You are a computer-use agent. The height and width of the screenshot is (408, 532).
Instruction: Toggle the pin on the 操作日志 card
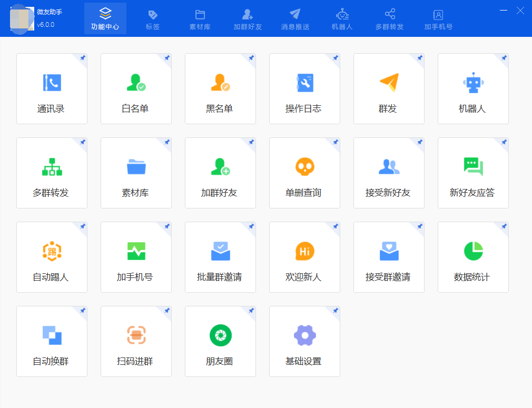coord(336,58)
